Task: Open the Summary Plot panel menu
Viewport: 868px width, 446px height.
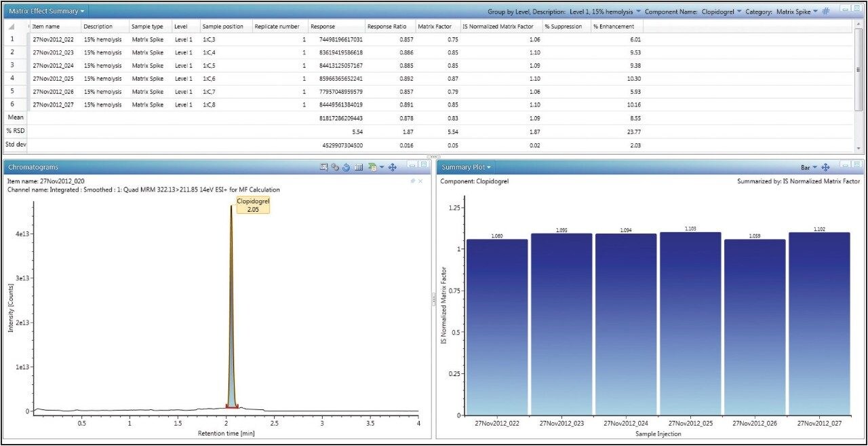Action: click(x=467, y=166)
